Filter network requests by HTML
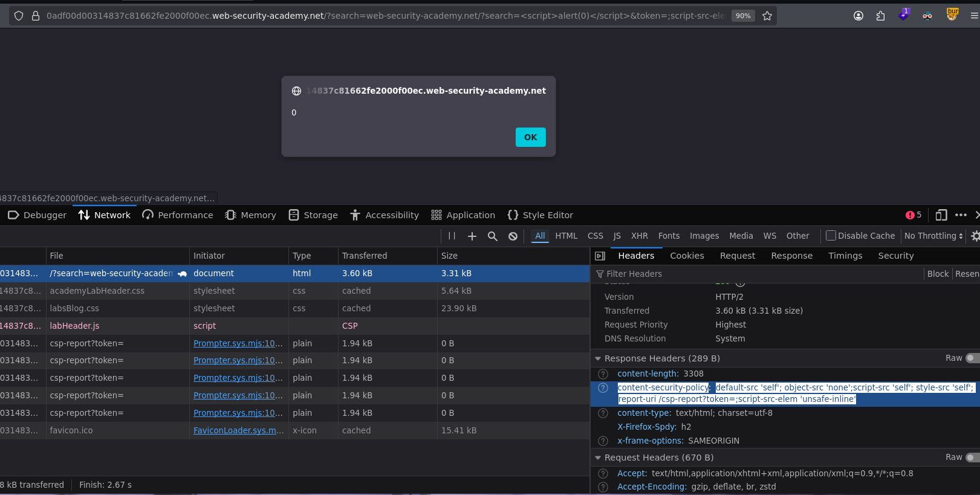 pyautogui.click(x=566, y=236)
